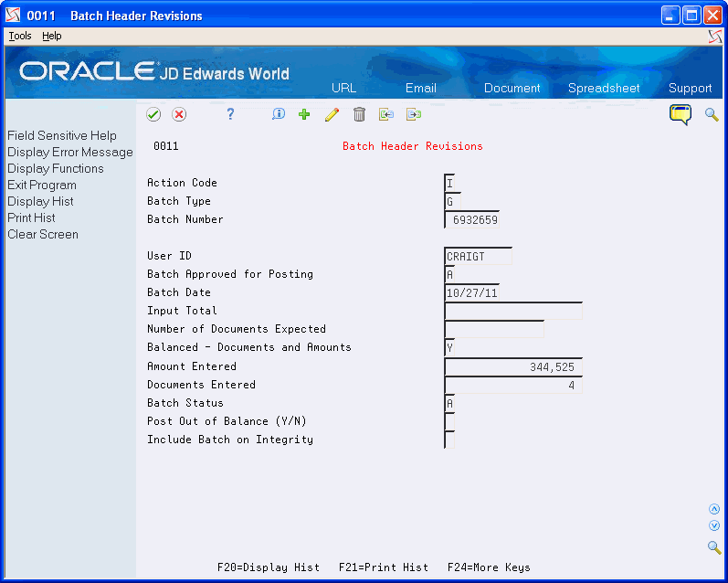
Task: Click the 0011 program number text
Action: click(x=165, y=146)
